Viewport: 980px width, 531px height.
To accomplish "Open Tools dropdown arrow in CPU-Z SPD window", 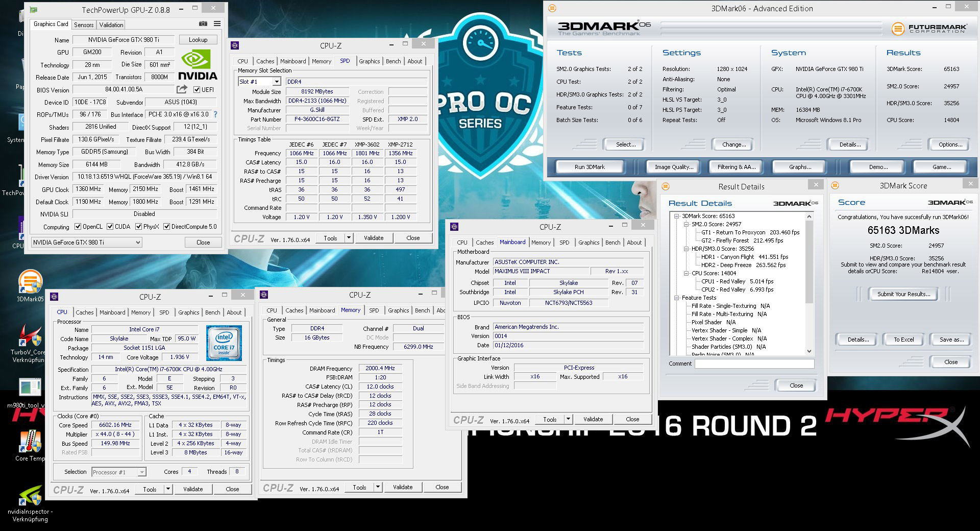I will tap(349, 238).
